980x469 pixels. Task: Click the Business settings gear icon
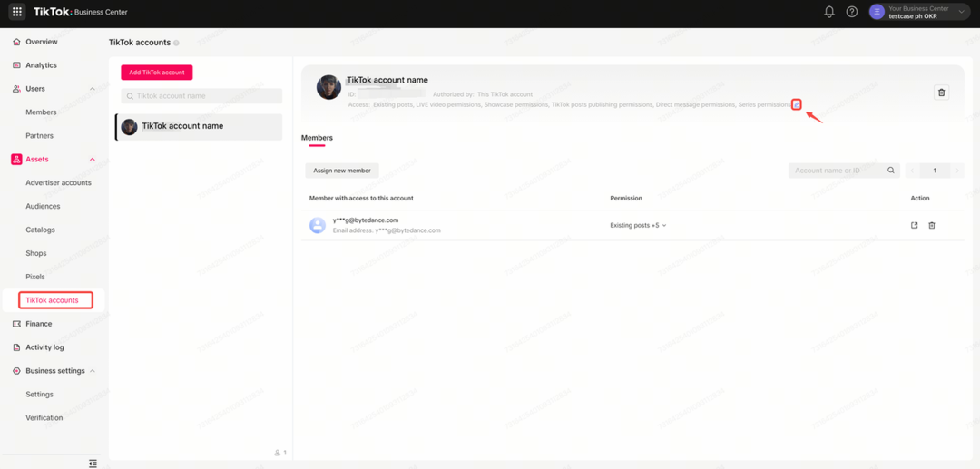(17, 371)
